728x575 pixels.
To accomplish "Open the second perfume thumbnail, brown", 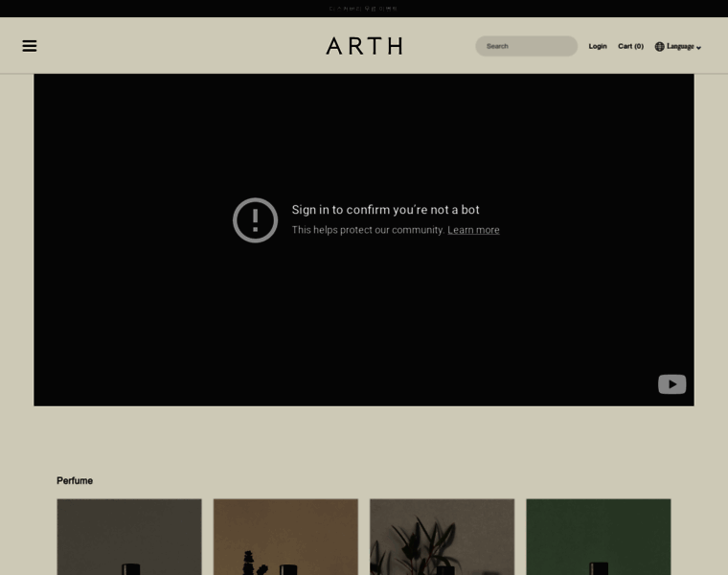I will pos(285,537).
